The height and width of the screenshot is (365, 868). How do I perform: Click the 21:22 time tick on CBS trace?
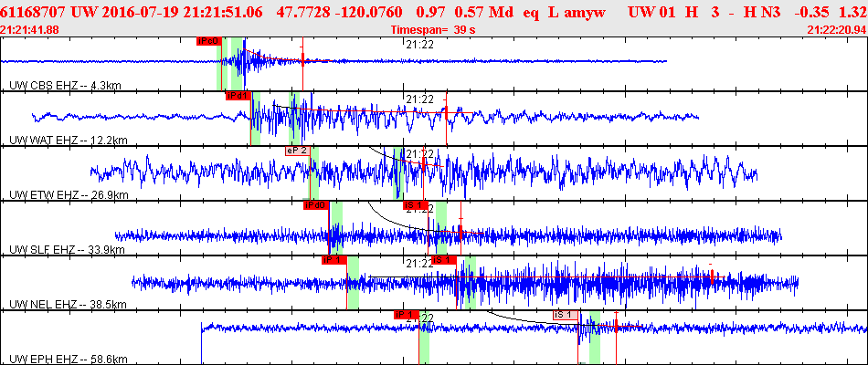coord(419,46)
